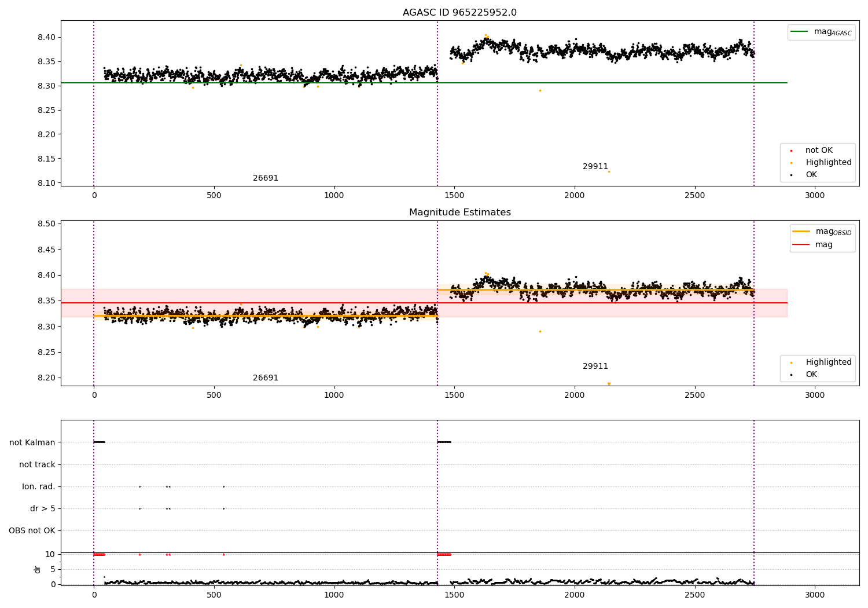Viewport: 868px width, 608px height.
Task: Click the 'OBS not OK' axis label
Action: coord(32,531)
